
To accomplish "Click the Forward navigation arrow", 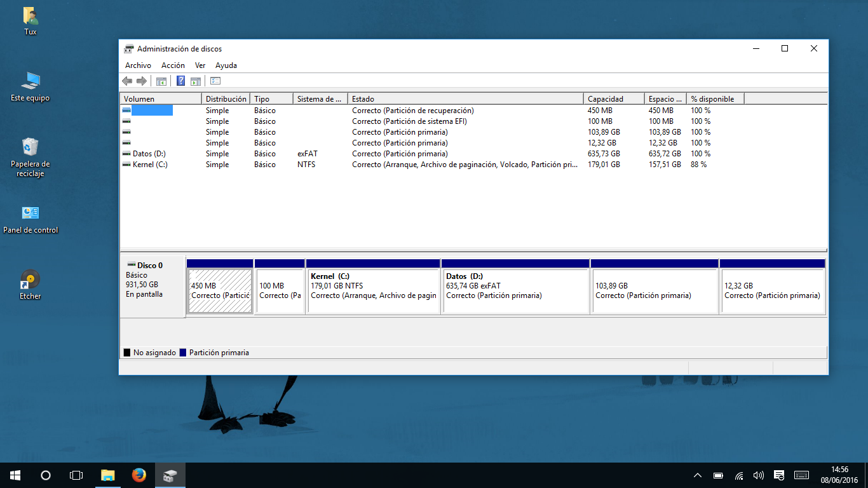I will (x=142, y=81).
